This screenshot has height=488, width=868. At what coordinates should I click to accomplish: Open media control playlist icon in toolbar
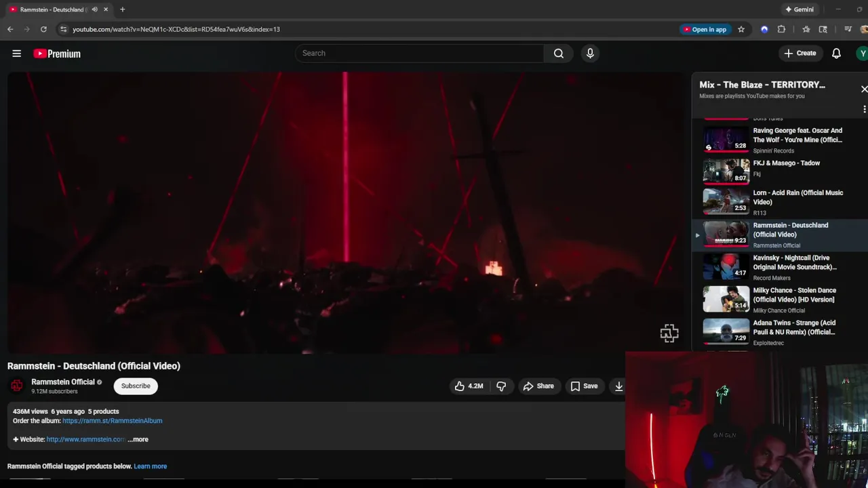point(848,29)
